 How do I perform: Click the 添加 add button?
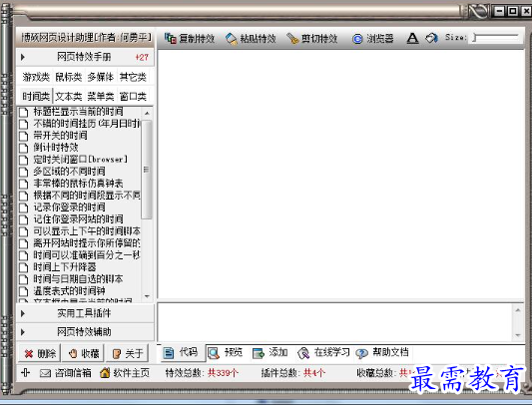(270, 353)
